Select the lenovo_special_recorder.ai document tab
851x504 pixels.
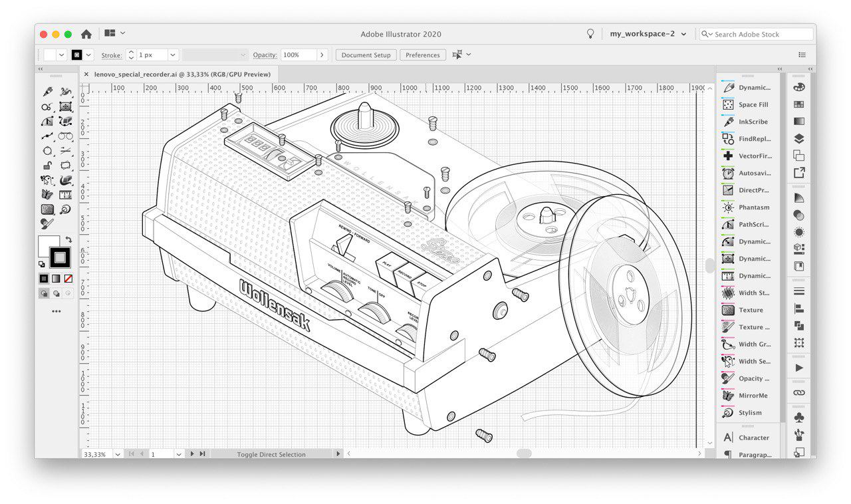pos(182,74)
